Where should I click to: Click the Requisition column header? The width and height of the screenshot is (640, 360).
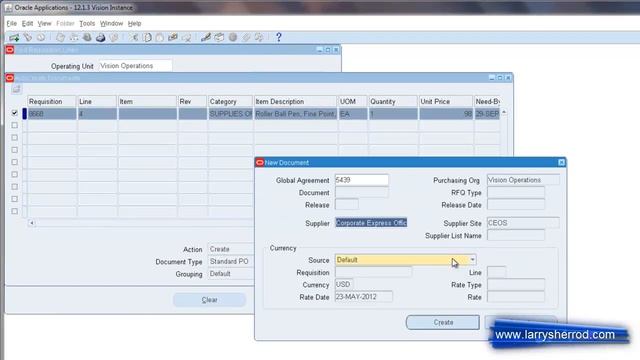click(x=51, y=102)
